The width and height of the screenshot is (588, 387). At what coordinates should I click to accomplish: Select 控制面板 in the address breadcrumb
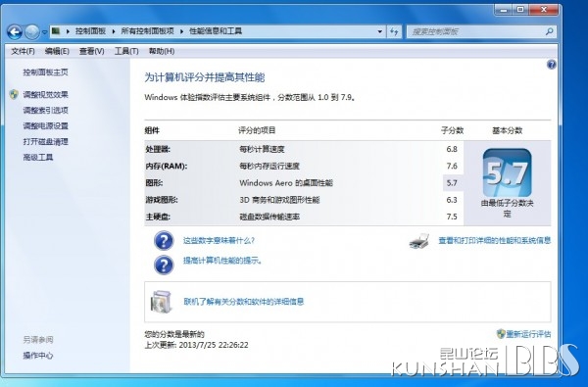[90, 31]
